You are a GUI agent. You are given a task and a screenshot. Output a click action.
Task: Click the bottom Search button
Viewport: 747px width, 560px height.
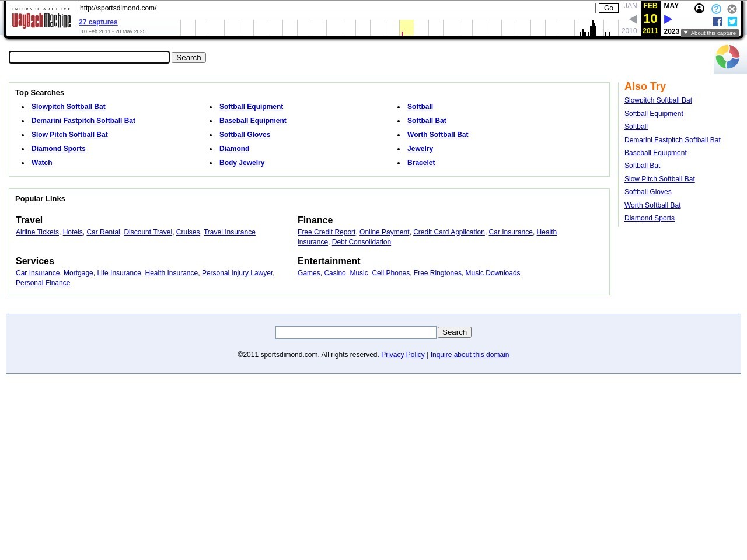pyautogui.click(x=455, y=332)
